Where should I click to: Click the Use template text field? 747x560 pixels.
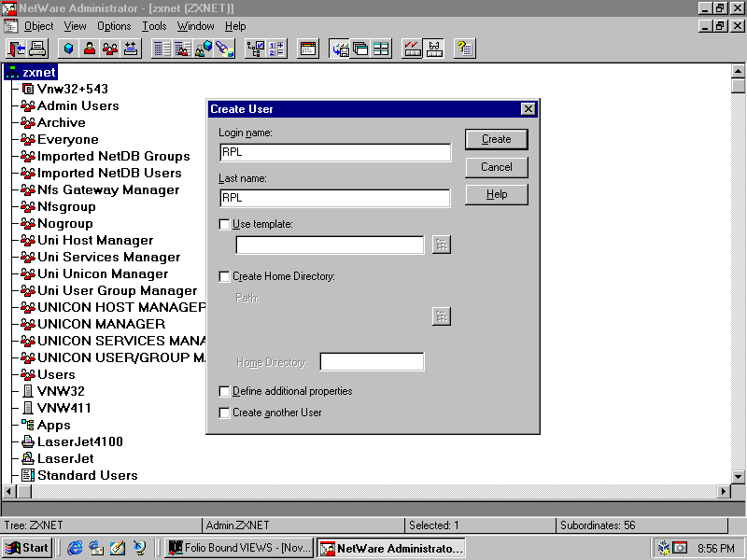[x=330, y=245]
